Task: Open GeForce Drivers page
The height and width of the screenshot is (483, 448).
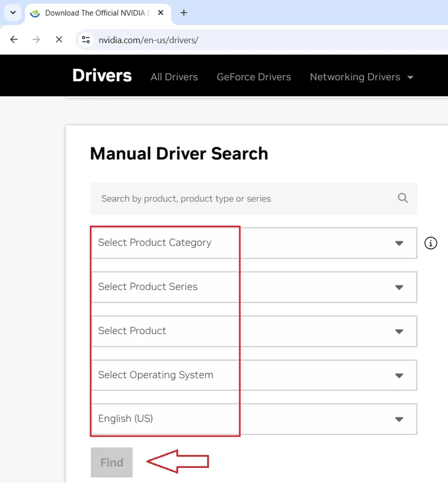Action: point(254,77)
